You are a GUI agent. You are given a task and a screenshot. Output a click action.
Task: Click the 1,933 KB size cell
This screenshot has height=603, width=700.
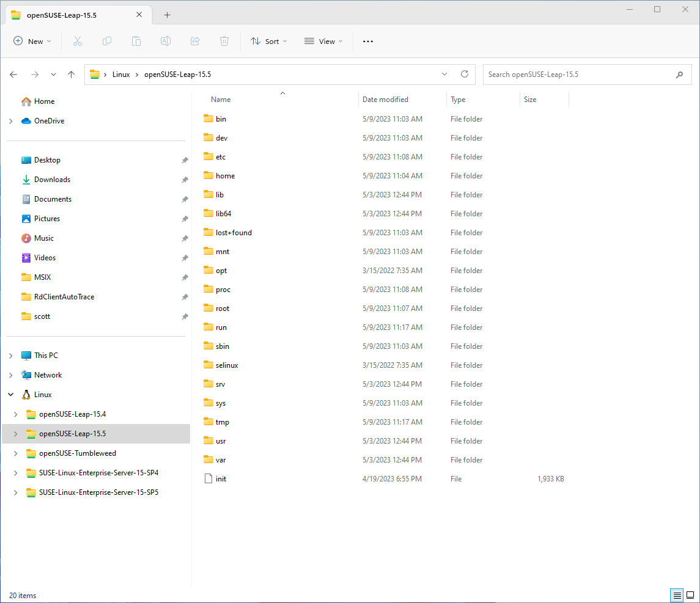(x=550, y=479)
